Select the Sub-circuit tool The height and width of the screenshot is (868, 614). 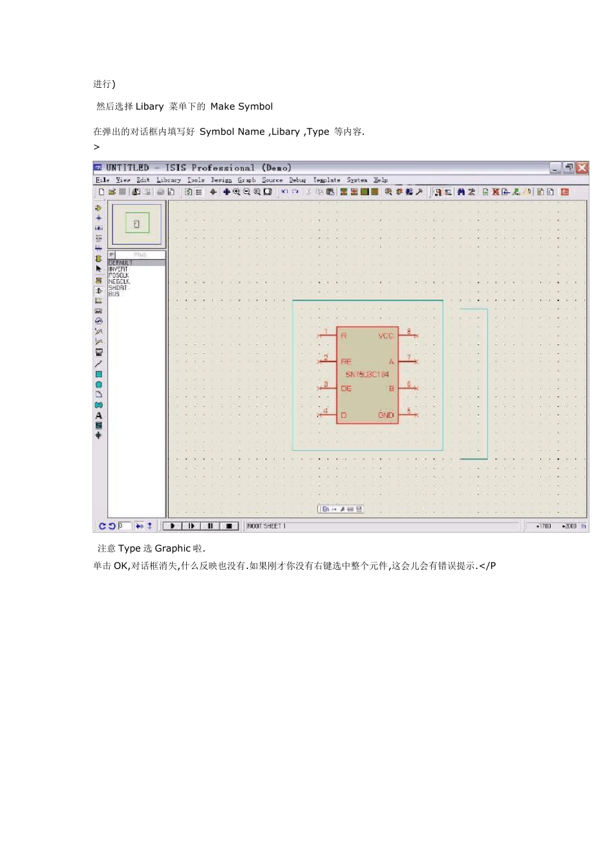(98, 258)
